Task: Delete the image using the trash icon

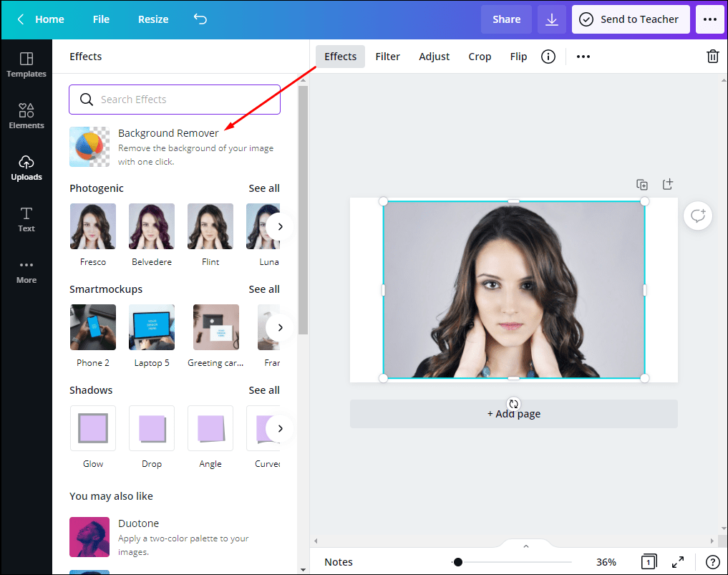Action: click(713, 56)
